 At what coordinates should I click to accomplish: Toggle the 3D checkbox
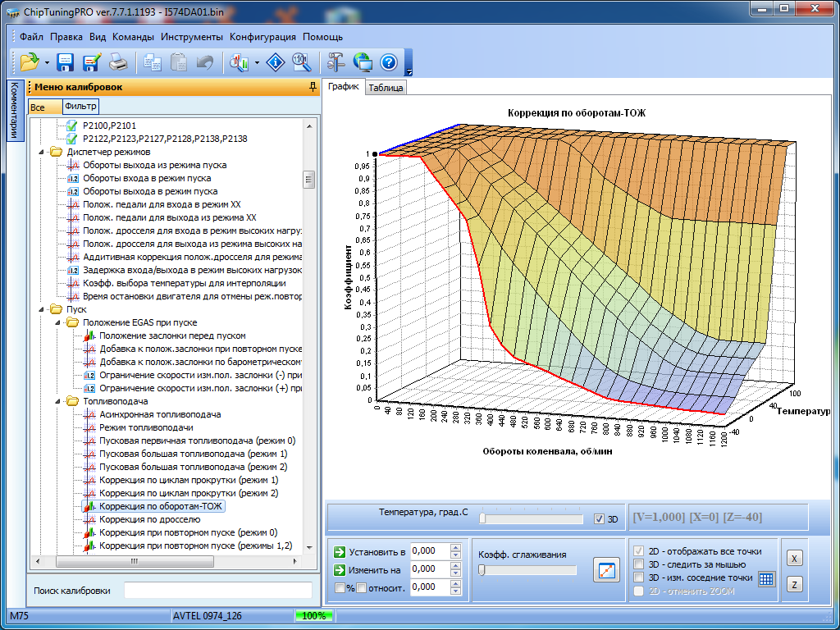[599, 519]
